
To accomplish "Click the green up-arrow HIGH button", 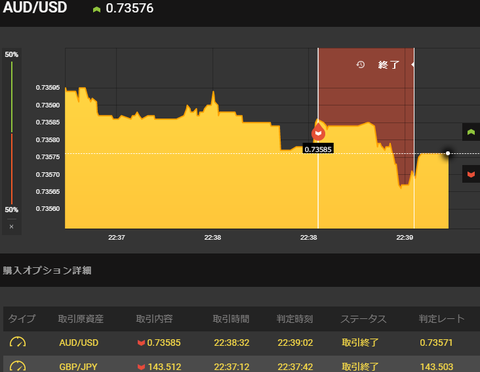I will click(471, 132).
